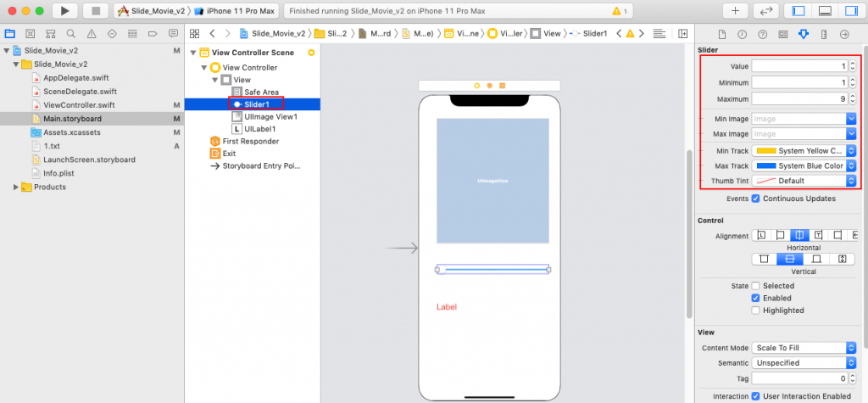Screen dimensions: 868x403
Task: Select UILabel1 in outline
Action: [260, 129]
